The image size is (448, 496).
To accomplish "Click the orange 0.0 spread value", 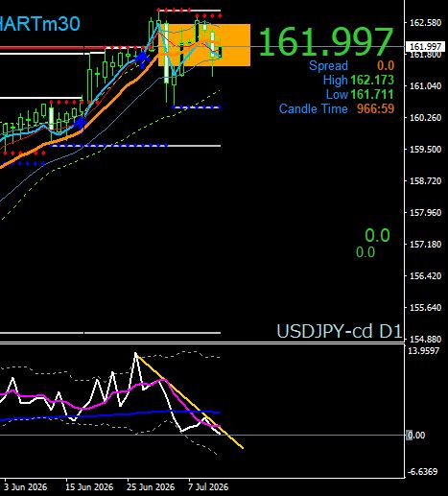I will [386, 65].
